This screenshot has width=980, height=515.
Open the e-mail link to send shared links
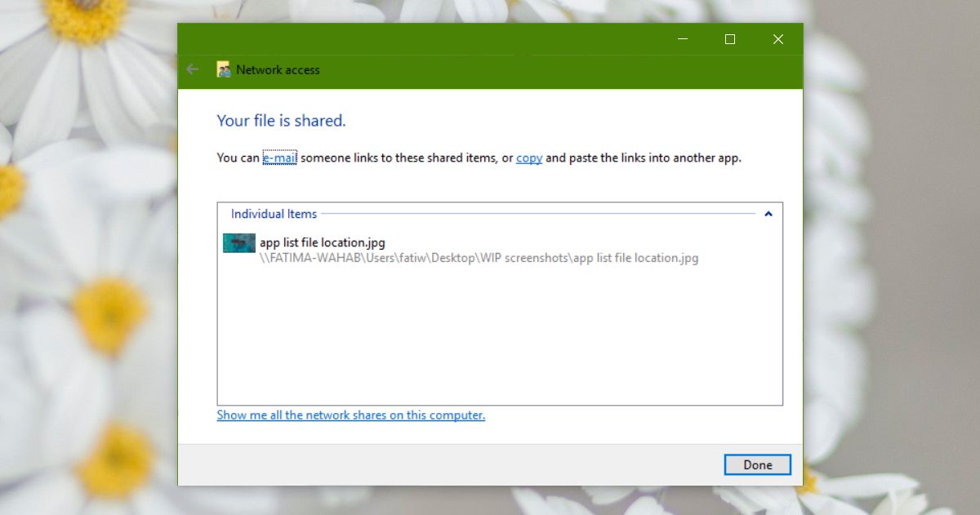point(280,158)
